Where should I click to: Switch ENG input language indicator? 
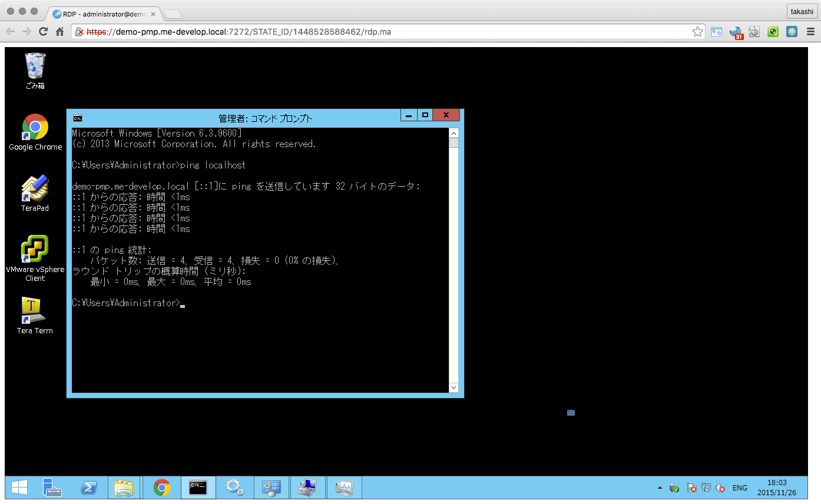(740, 488)
